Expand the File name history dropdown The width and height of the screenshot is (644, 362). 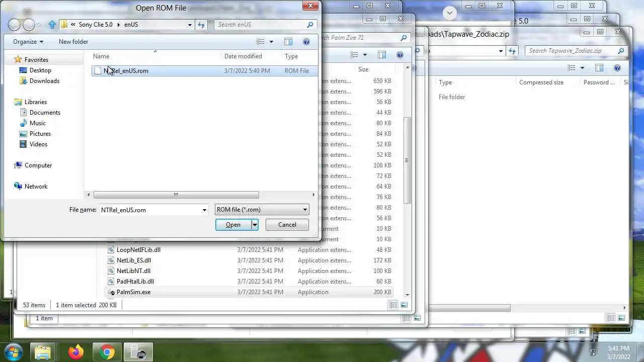tap(204, 210)
